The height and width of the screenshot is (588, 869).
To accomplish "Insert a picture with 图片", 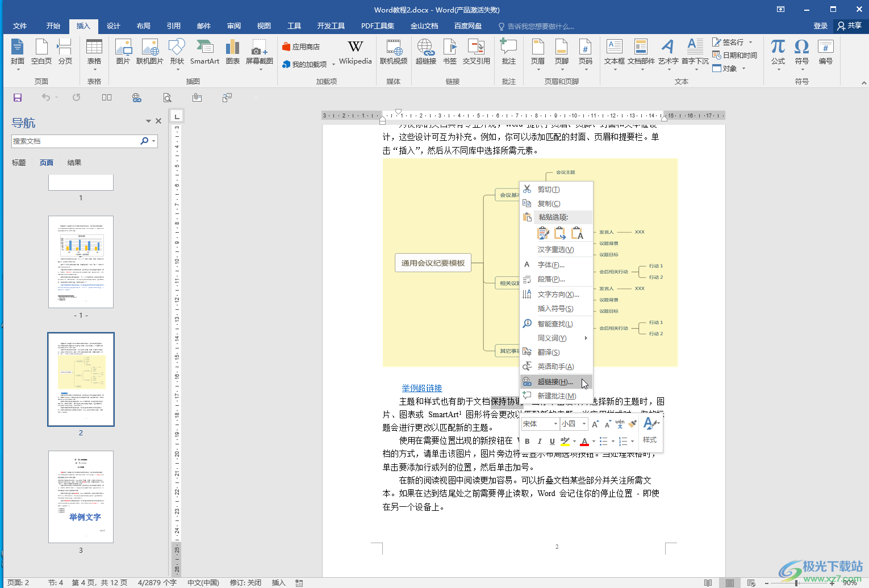I will tap(123, 53).
